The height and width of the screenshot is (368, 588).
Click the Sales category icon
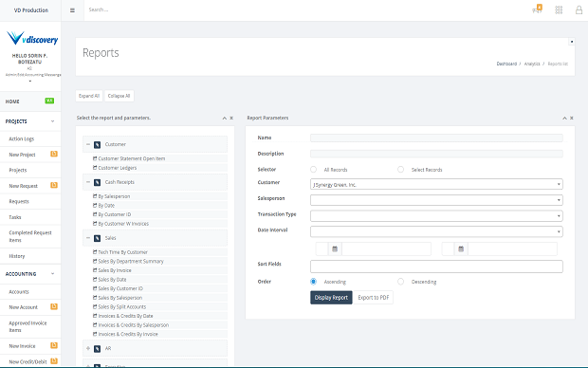click(97, 239)
